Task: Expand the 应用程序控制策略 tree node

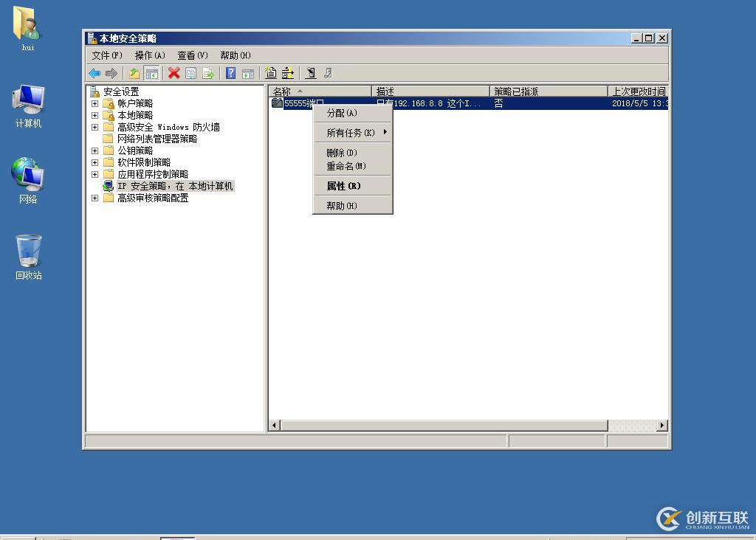Action: click(95, 174)
